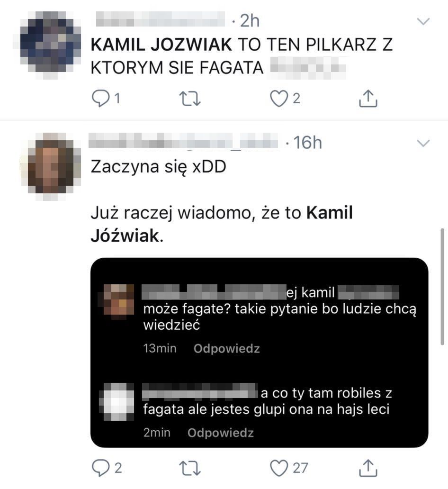This screenshot has width=448, height=489.
Task: Tap 'Odpowiedz' under the 13min comment
Action: (x=226, y=348)
